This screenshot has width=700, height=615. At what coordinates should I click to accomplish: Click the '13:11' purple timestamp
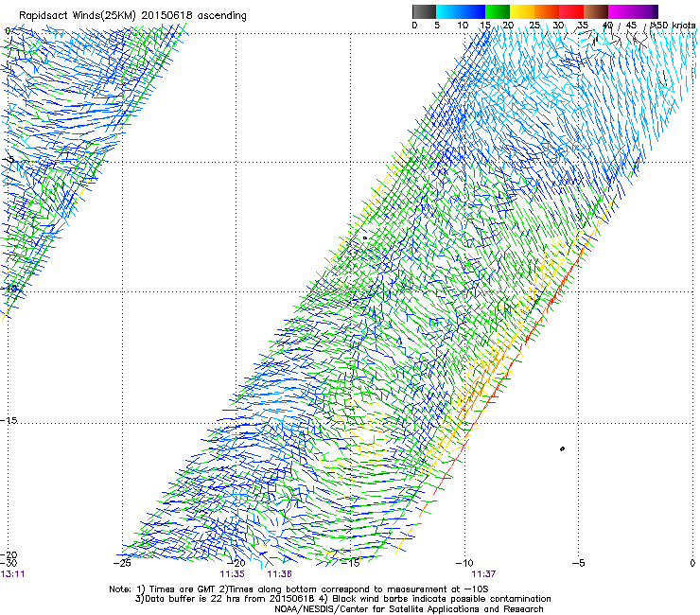(12, 574)
